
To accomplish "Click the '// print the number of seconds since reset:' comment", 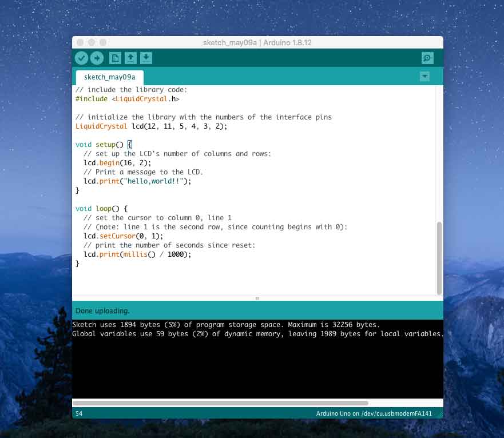I will pyautogui.click(x=169, y=245).
